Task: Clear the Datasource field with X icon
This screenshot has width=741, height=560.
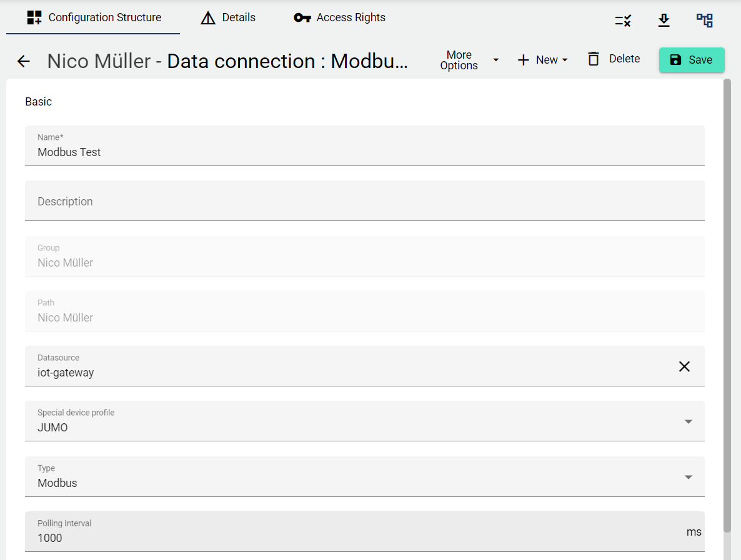Action: pyautogui.click(x=685, y=366)
